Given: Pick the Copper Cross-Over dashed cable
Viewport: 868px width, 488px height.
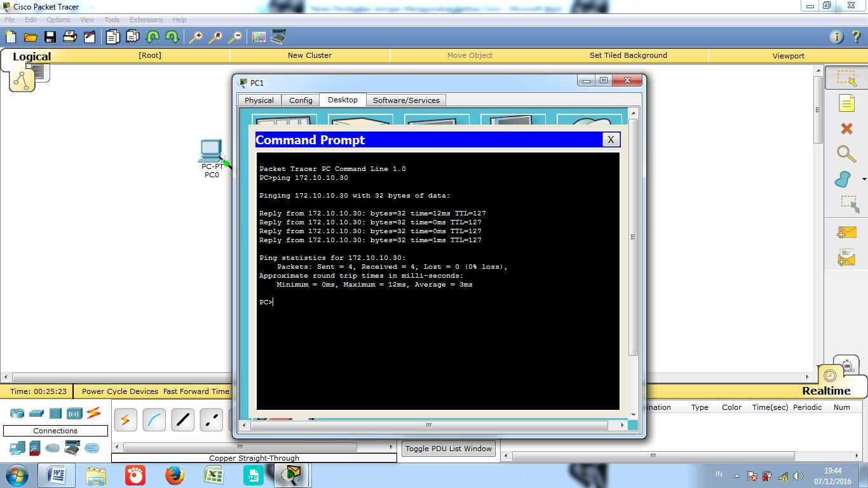Looking at the screenshot, I should tap(212, 420).
